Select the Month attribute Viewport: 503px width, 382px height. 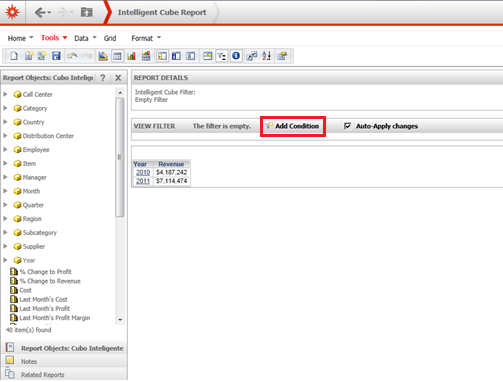[31, 191]
